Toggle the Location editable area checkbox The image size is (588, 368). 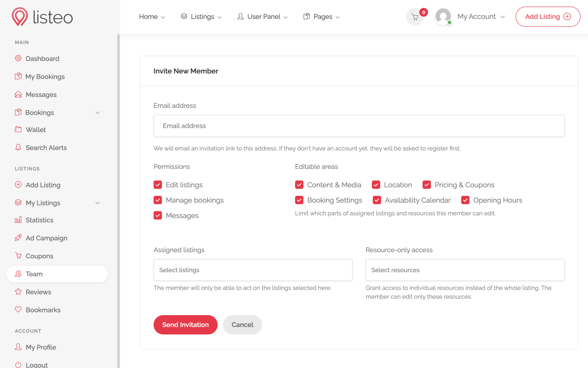tap(376, 185)
